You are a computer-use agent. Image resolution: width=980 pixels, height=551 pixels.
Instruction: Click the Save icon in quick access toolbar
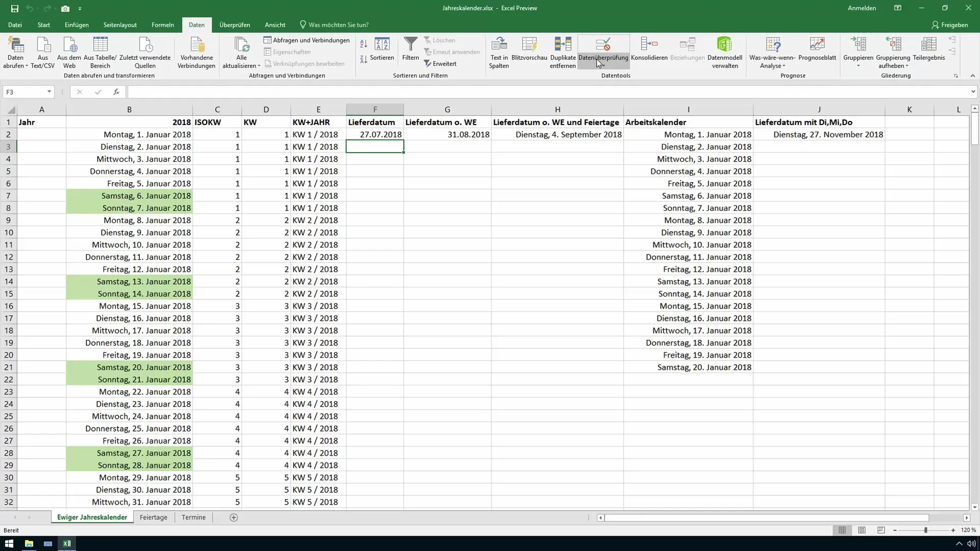pyautogui.click(x=14, y=8)
